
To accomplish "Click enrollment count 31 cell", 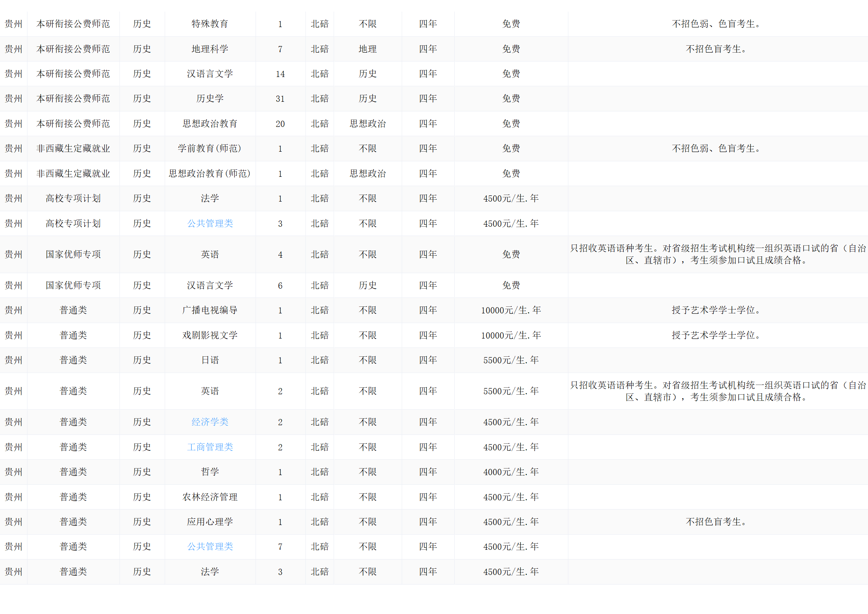I will [280, 99].
